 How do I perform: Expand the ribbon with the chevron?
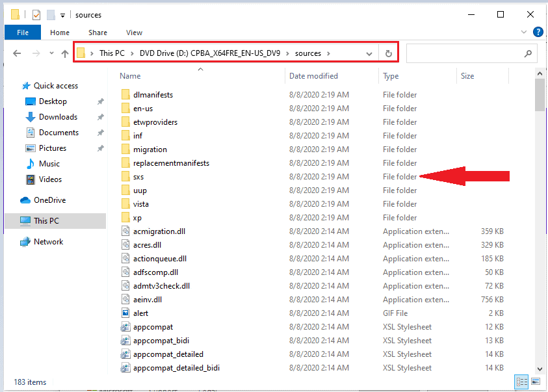[x=525, y=32]
